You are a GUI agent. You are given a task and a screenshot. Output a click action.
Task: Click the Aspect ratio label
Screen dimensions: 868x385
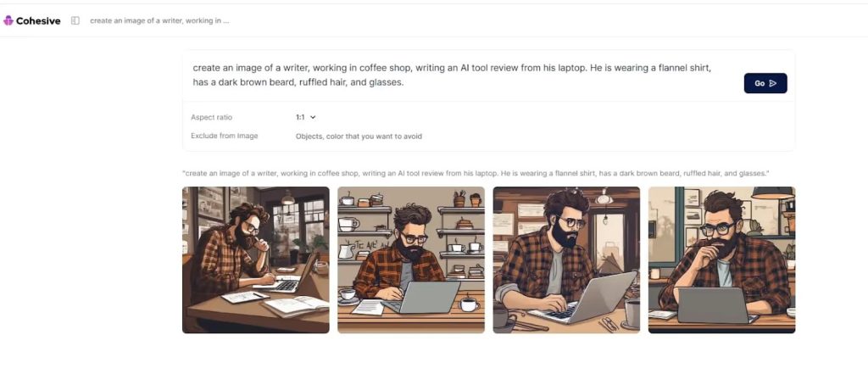[211, 117]
